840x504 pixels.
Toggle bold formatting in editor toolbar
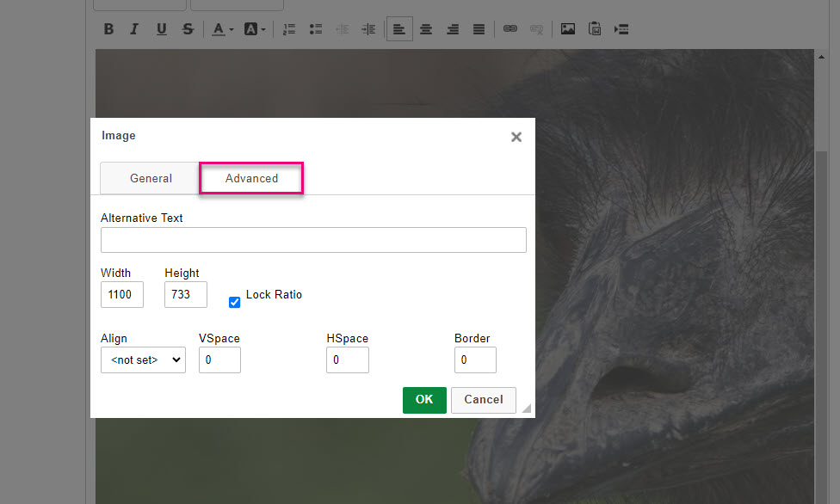pyautogui.click(x=108, y=29)
